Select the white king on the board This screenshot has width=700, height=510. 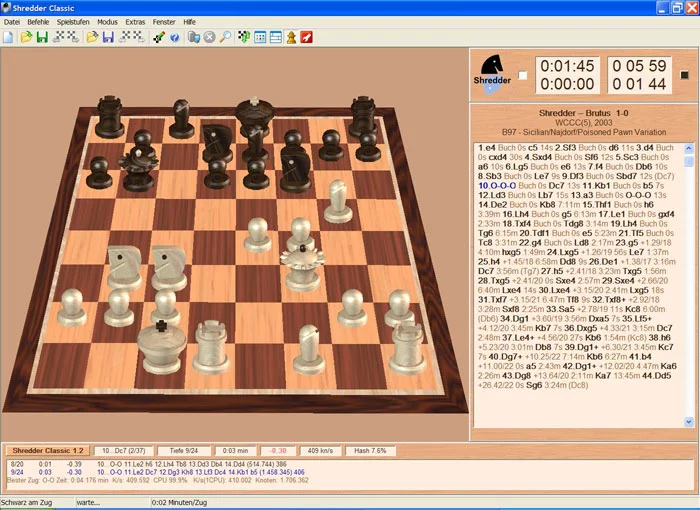[161, 346]
